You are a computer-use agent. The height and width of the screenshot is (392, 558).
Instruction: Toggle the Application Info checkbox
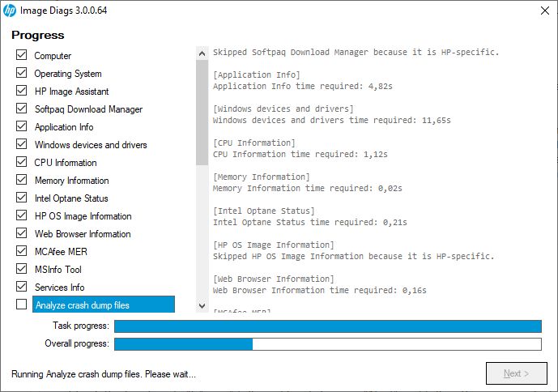tap(21, 126)
